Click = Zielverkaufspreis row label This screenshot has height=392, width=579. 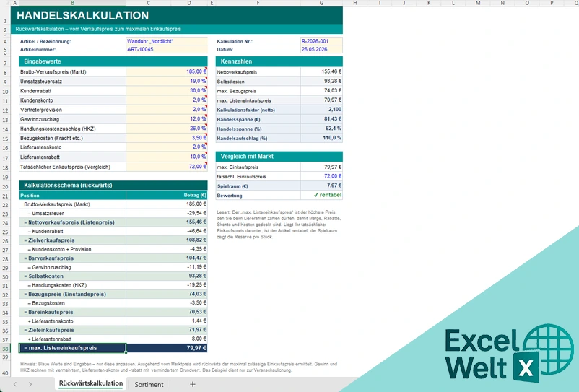(x=73, y=240)
